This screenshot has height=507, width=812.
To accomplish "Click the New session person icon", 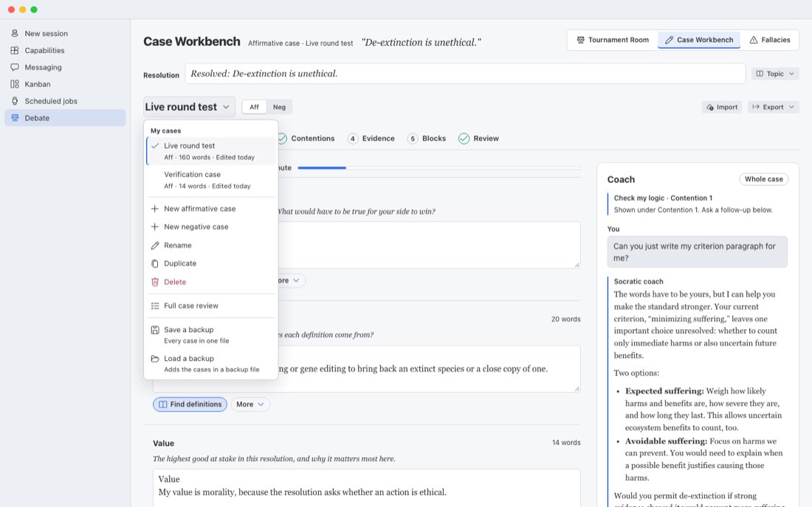I will (15, 33).
